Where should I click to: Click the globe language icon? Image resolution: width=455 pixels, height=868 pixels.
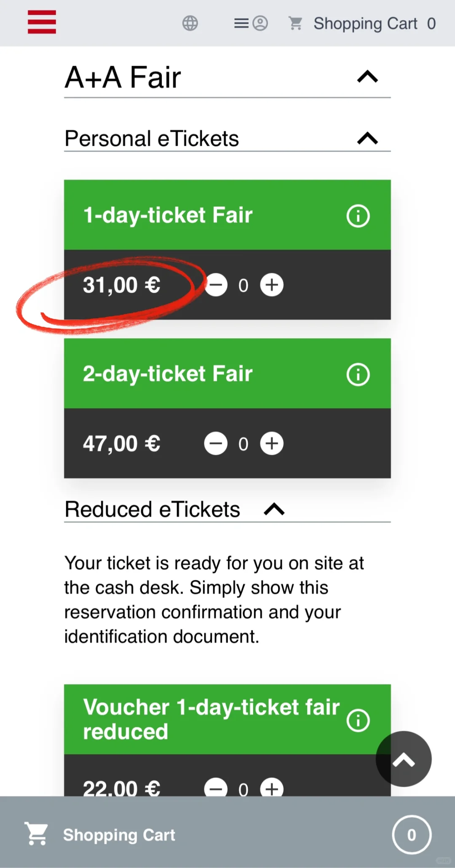[190, 23]
